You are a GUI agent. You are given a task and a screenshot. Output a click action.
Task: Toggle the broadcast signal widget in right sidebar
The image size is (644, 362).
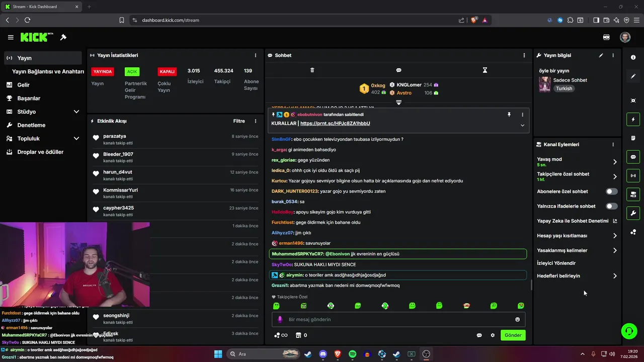(x=633, y=175)
